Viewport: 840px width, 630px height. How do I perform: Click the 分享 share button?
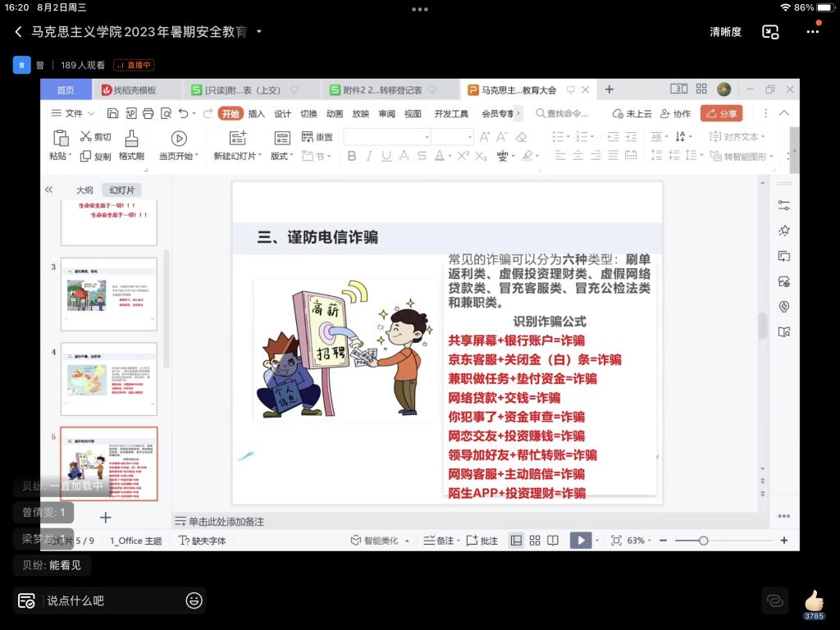721,113
